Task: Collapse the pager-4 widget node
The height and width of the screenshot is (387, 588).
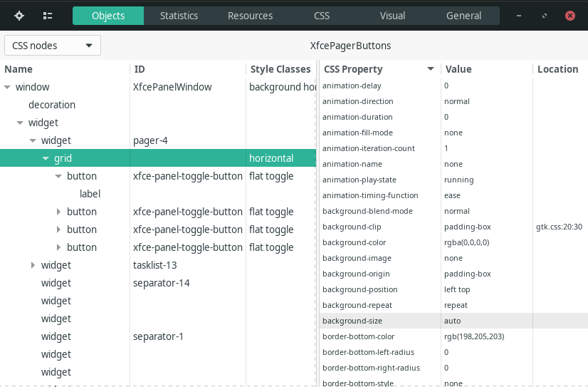Action: [x=33, y=140]
